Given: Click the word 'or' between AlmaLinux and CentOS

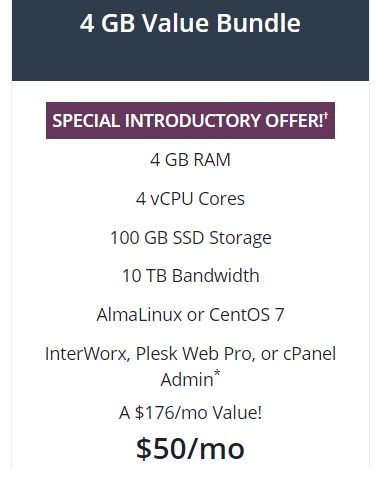Looking at the screenshot, I should click(x=195, y=315).
